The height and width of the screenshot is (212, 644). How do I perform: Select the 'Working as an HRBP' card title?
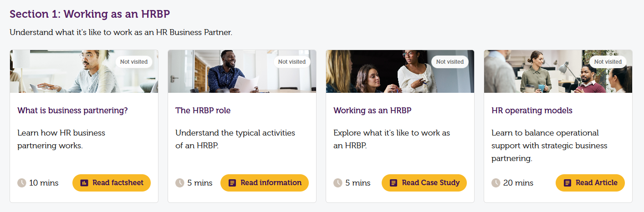coord(373,111)
